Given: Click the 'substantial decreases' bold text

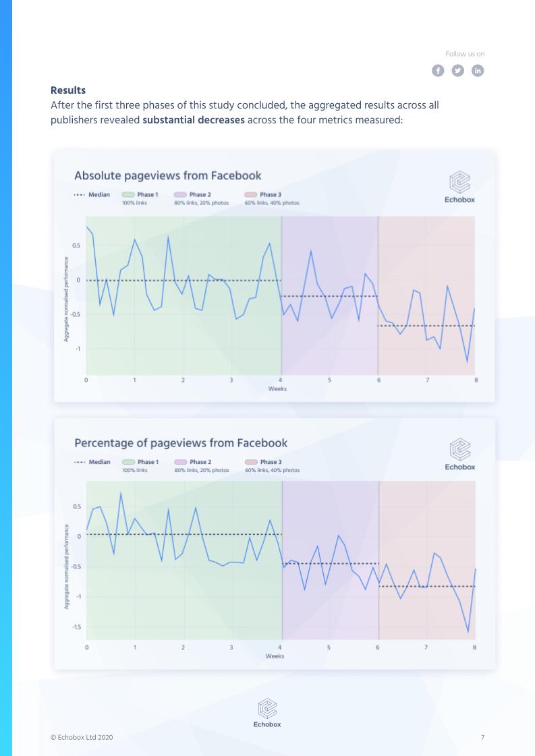Looking at the screenshot, I should (195, 120).
